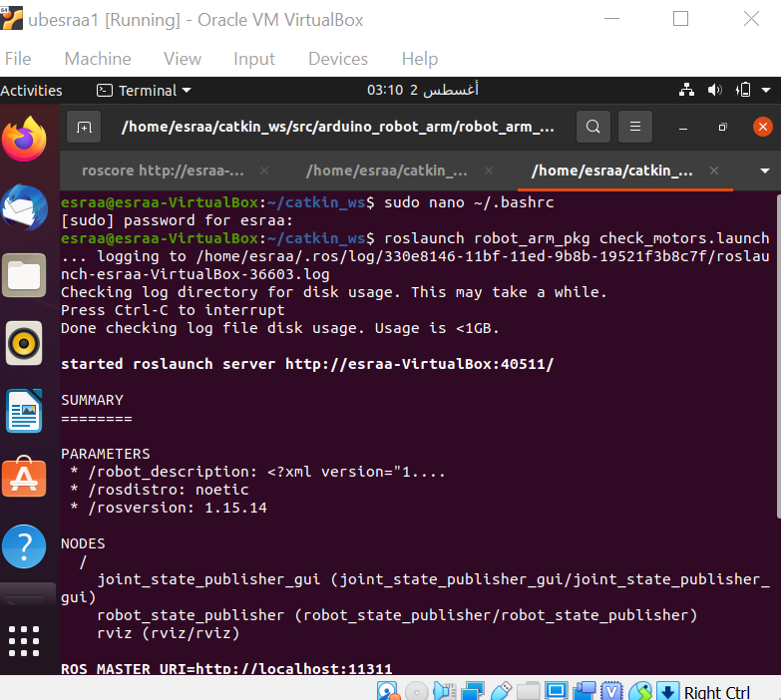Click the display status icon in VirtualBox
The image size is (781, 700).
tap(556, 692)
